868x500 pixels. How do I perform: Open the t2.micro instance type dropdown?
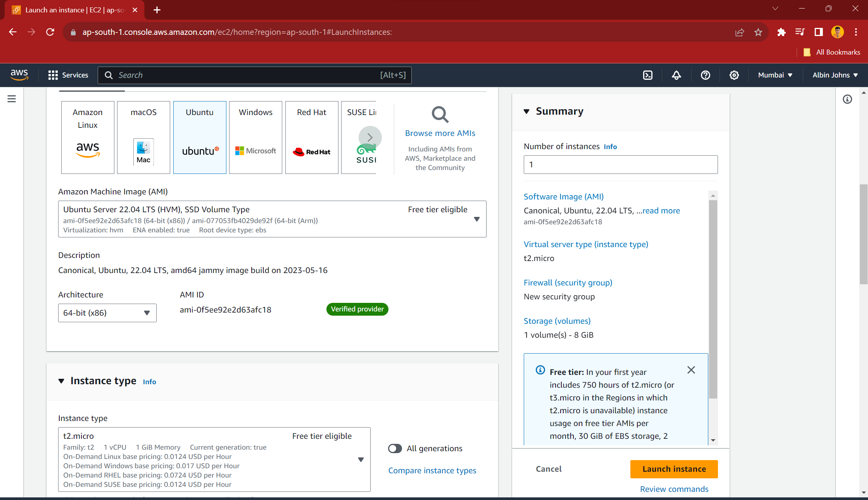point(361,460)
